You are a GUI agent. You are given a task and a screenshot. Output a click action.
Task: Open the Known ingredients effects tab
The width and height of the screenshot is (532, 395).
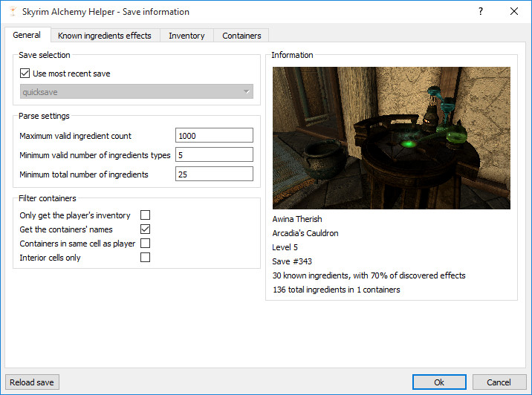click(105, 36)
